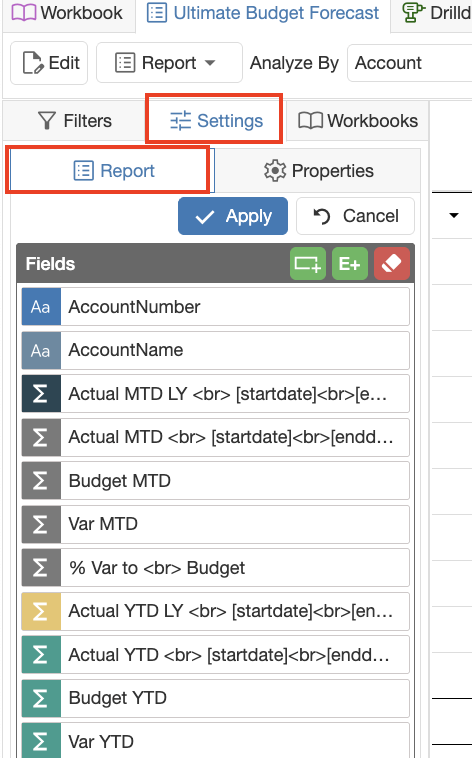Switch to the Properties sub-tab
The width and height of the screenshot is (472, 758).
click(x=318, y=171)
